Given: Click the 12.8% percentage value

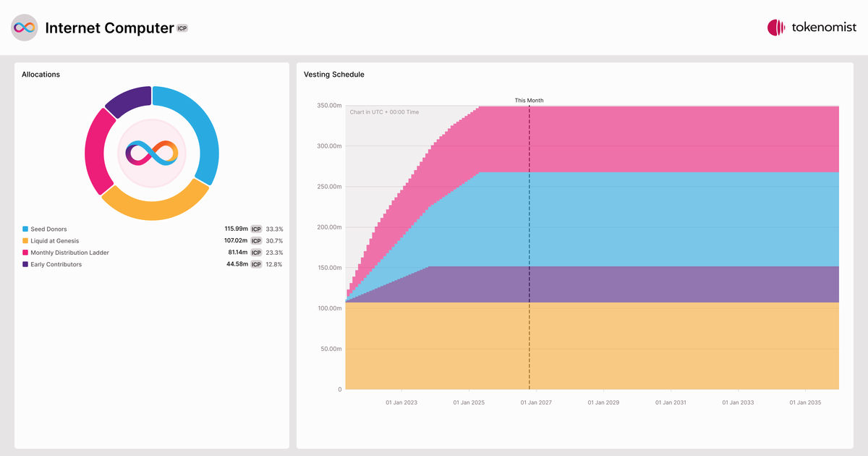Looking at the screenshot, I should [274, 264].
